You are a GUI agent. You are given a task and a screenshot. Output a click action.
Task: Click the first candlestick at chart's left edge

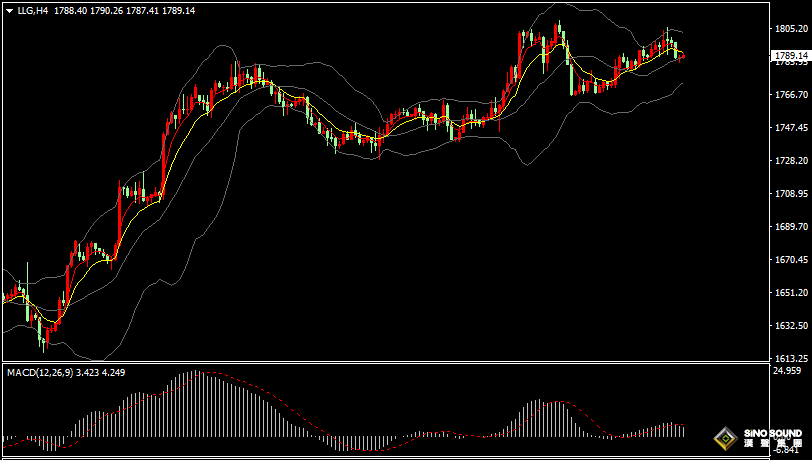[5, 297]
